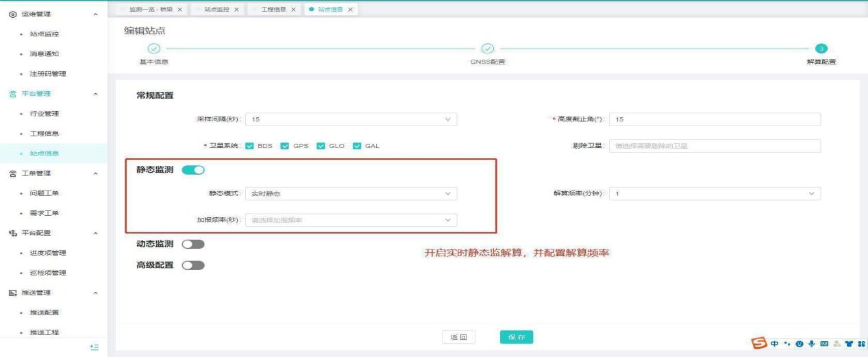Turn off the 静态监测 switch
The height and width of the screenshot is (357, 868).
(193, 170)
